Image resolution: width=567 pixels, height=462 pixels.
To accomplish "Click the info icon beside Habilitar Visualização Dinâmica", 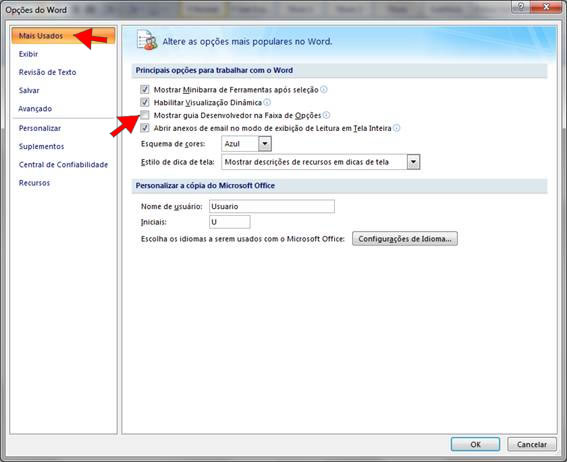I will pyautogui.click(x=267, y=102).
